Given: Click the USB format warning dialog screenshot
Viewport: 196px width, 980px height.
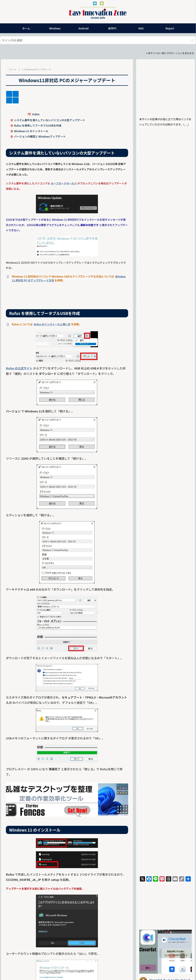Looking at the screenshot, I should pos(67,720).
